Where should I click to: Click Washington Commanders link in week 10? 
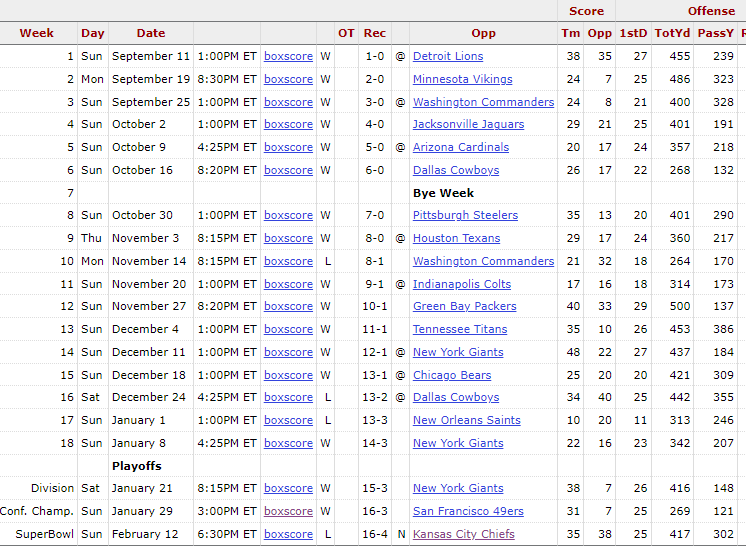483,261
